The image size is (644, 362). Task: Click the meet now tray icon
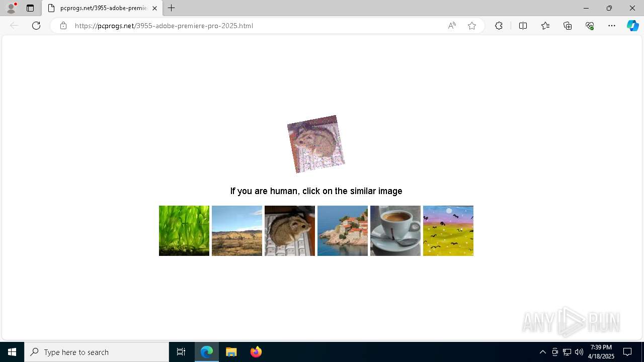coord(555,352)
